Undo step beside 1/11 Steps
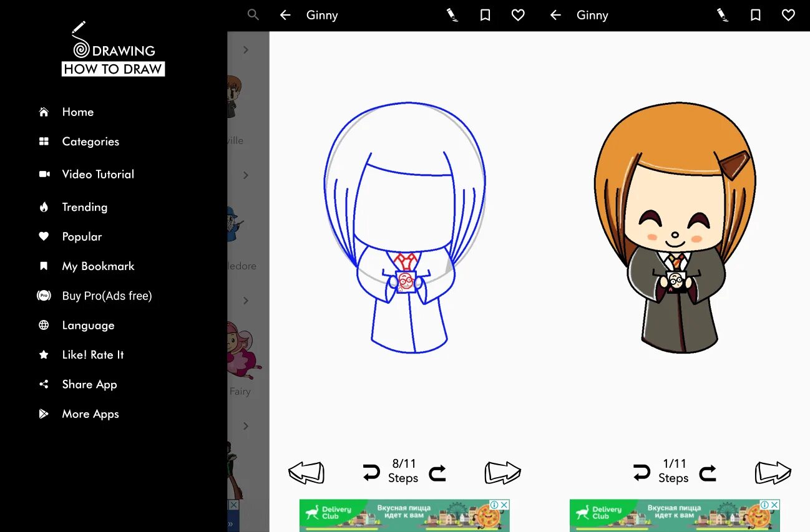Viewport: 810px width, 532px height. click(x=642, y=473)
